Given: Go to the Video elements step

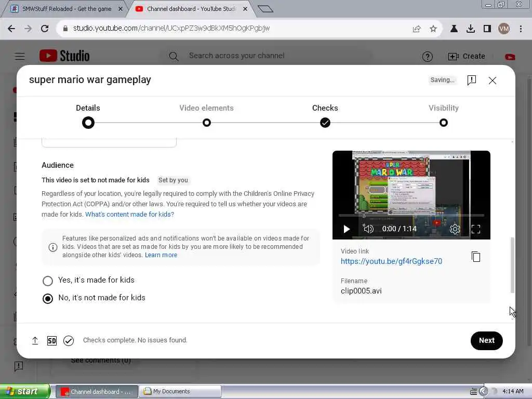Looking at the screenshot, I should click(206, 115).
